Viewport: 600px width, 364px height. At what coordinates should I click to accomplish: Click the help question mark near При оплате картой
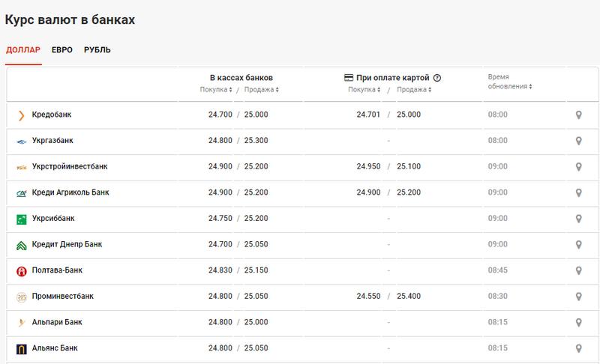click(x=437, y=77)
